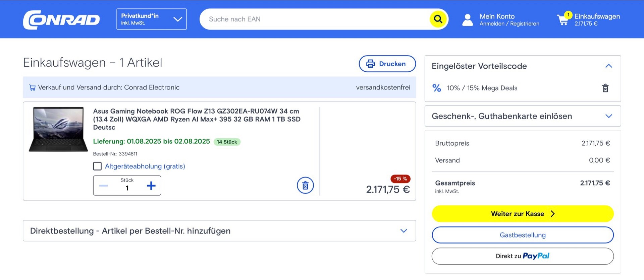Pay with Direkt zu PayPal button

[522, 256]
